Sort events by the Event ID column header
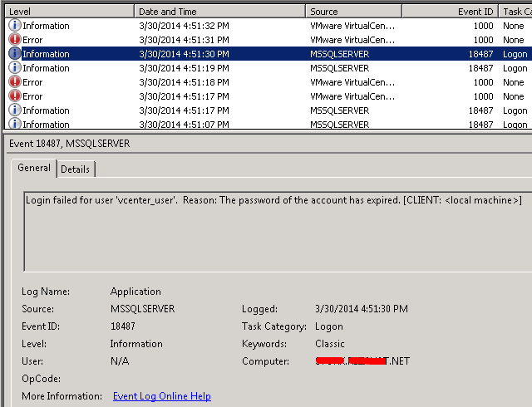 (451, 12)
